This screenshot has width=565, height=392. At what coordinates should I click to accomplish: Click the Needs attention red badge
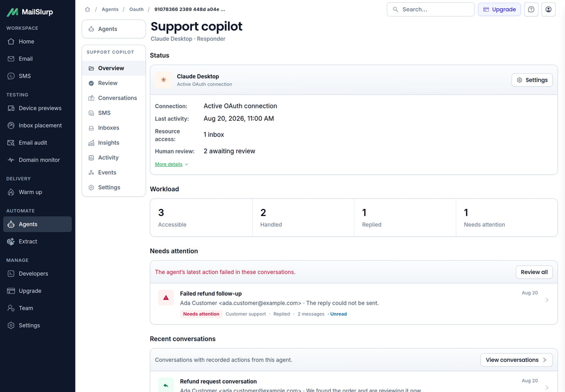point(201,314)
